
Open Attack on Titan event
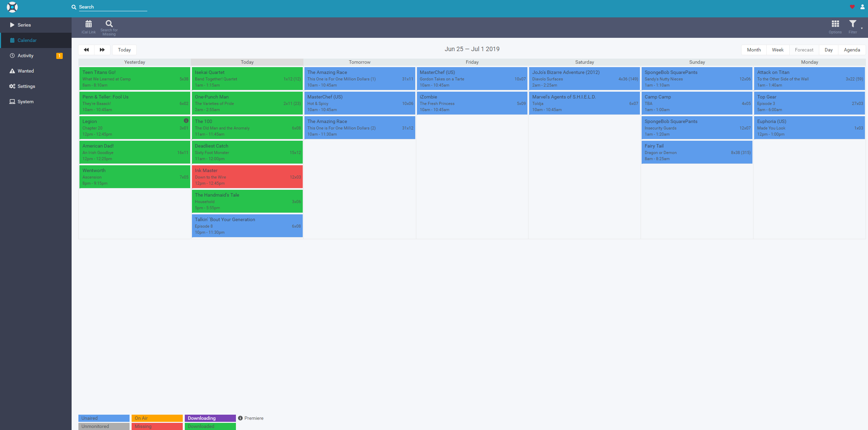(809, 79)
